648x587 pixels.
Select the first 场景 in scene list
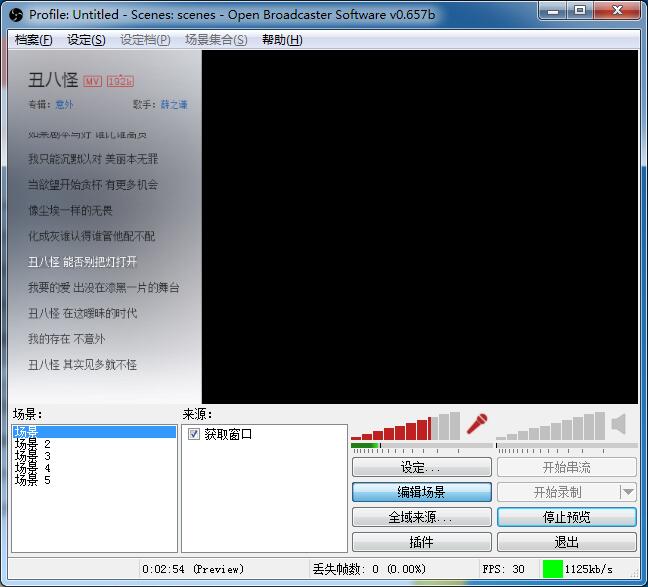[94, 432]
